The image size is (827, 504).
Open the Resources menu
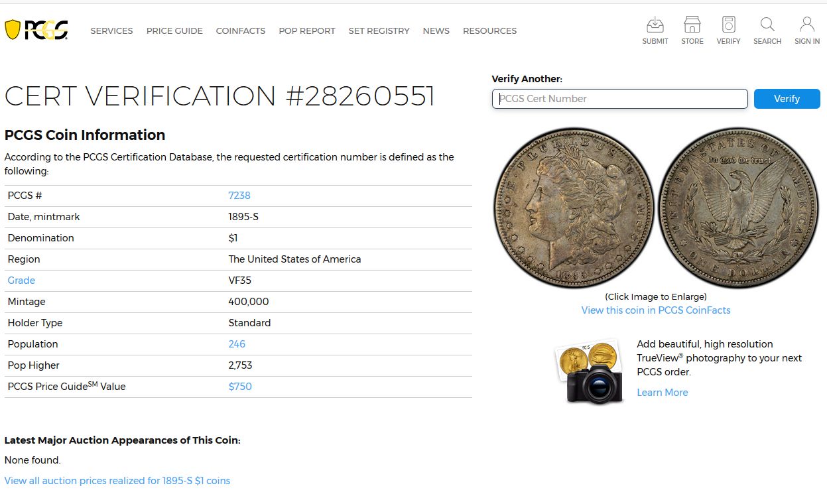(489, 31)
